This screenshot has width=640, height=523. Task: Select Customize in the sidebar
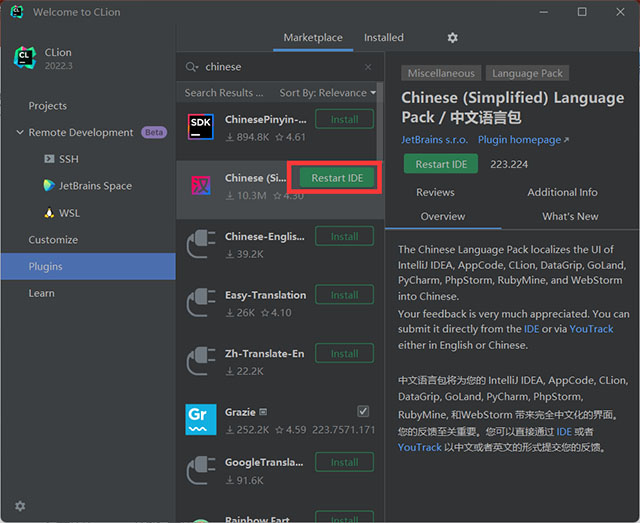pos(53,240)
